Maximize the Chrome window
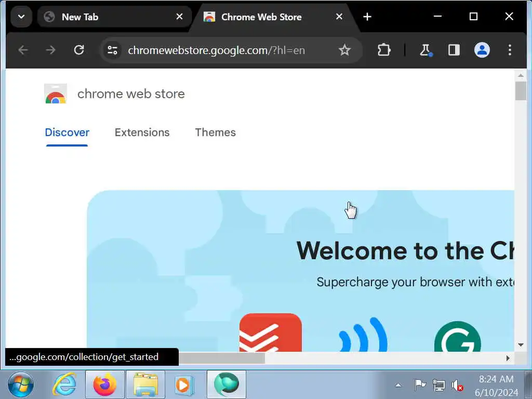This screenshot has height=399, width=532. click(x=473, y=16)
